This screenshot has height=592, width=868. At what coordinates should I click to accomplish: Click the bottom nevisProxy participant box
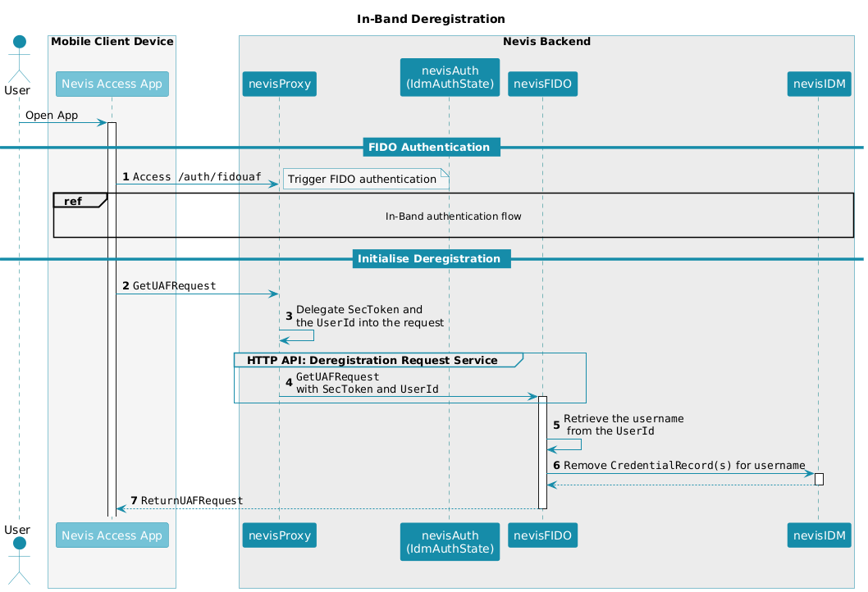coord(280,535)
